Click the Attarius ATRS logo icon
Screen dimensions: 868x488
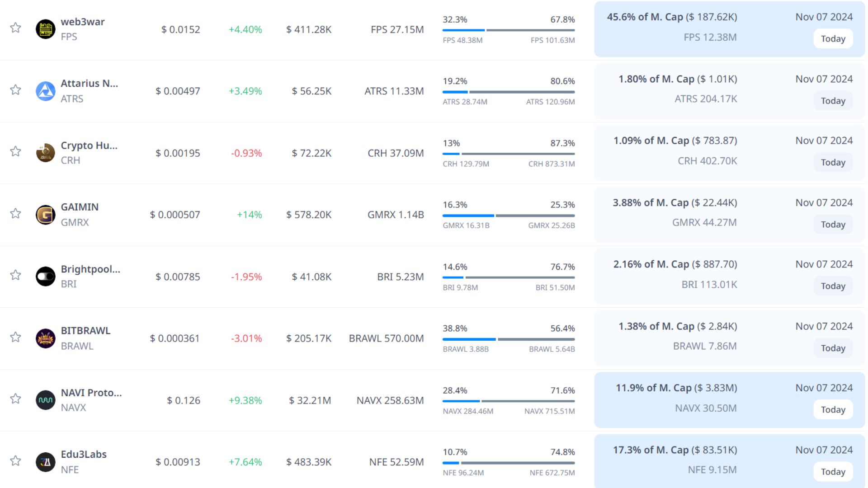45,91
